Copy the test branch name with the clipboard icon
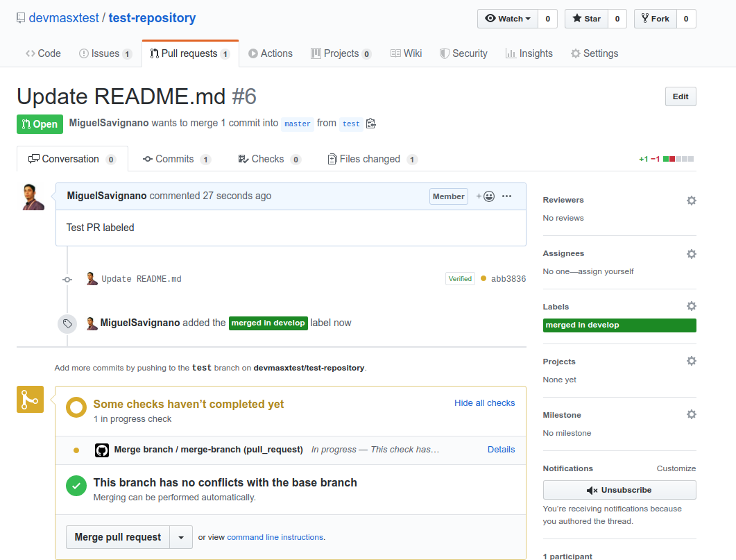The image size is (736, 560). coord(371,124)
